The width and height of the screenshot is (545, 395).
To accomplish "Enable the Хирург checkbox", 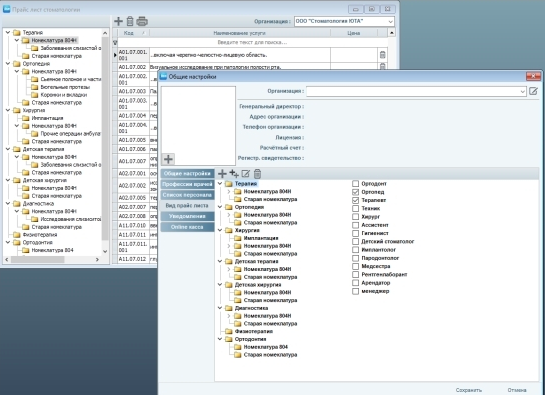I will point(355,217).
